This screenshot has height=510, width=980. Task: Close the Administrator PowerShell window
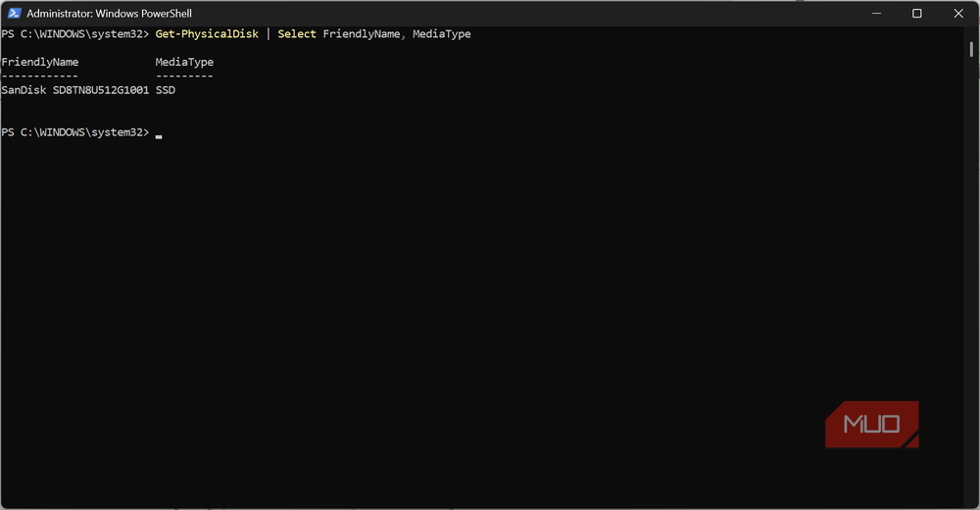click(x=958, y=13)
